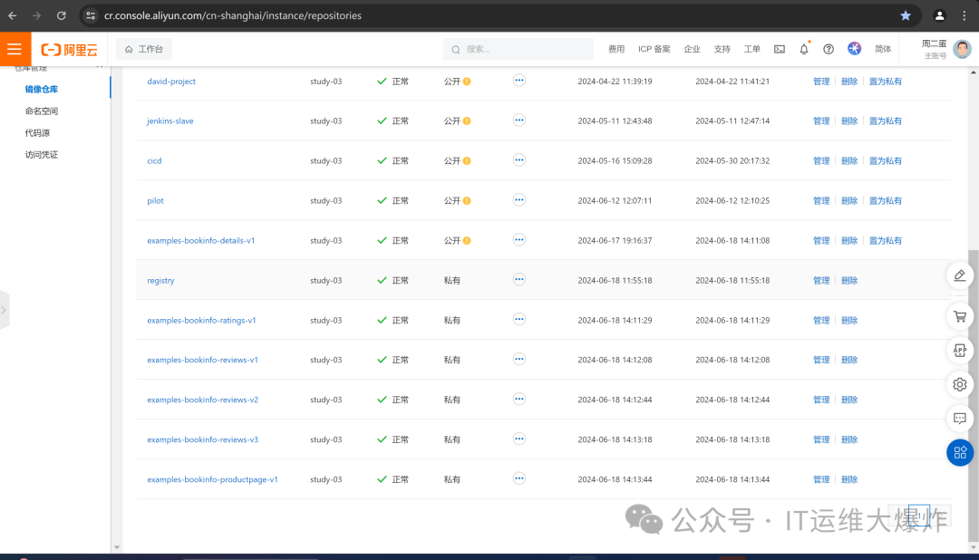Open examples-bookinfo-details-v1 repository
Viewport: 979px width, 560px height.
[200, 240]
